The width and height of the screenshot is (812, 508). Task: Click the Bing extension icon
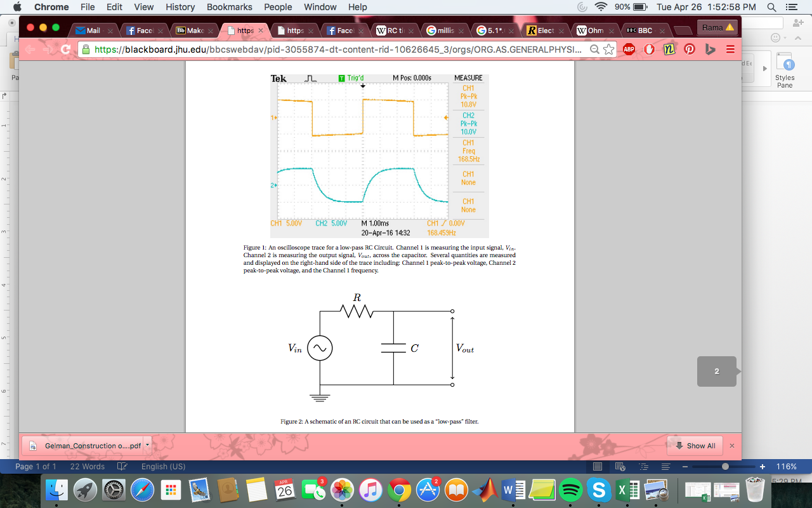(710, 50)
